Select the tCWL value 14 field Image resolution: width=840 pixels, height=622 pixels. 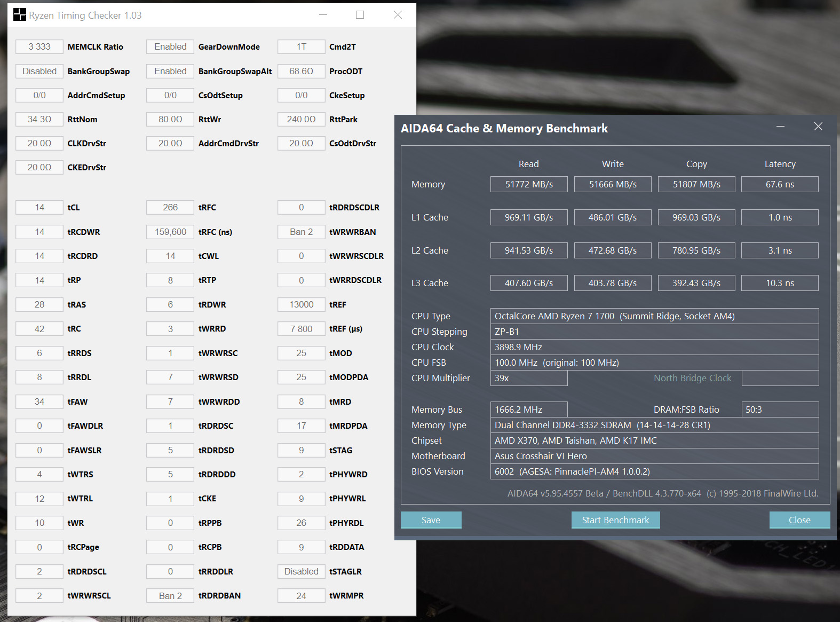tap(170, 256)
